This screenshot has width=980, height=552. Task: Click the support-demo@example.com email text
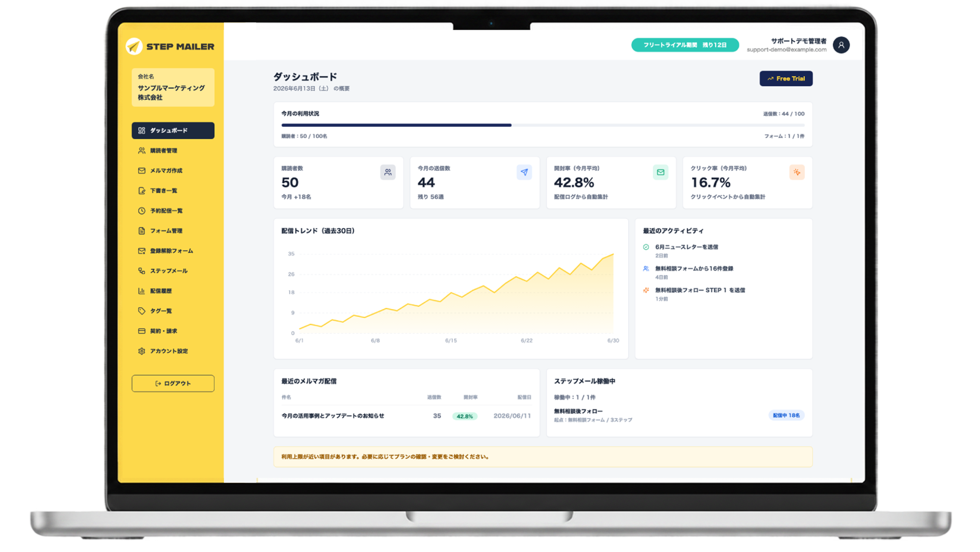pos(786,50)
